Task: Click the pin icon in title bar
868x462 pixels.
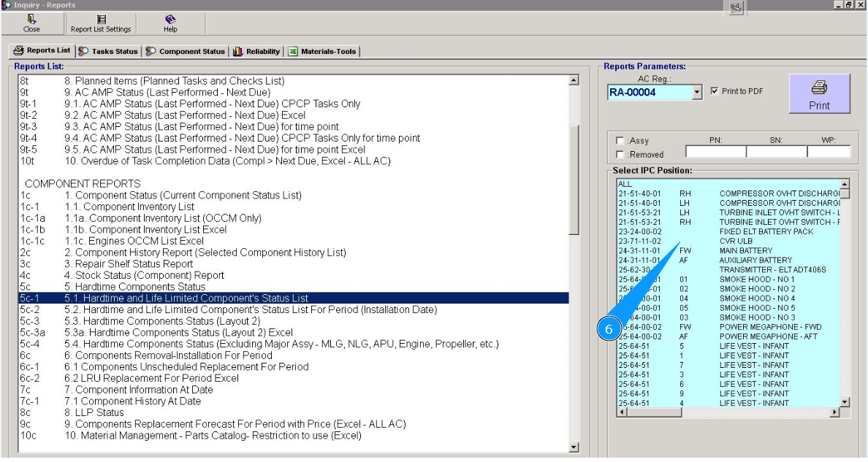Action: click(736, 8)
